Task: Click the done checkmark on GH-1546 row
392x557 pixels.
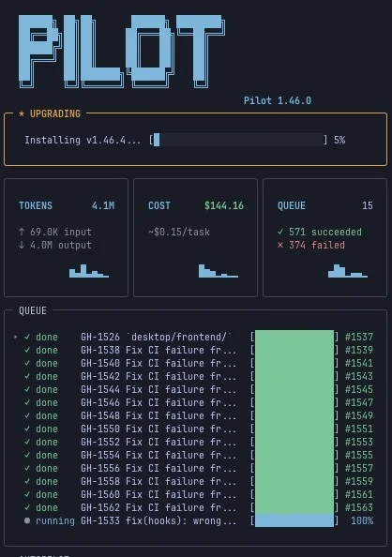Action: (27, 402)
